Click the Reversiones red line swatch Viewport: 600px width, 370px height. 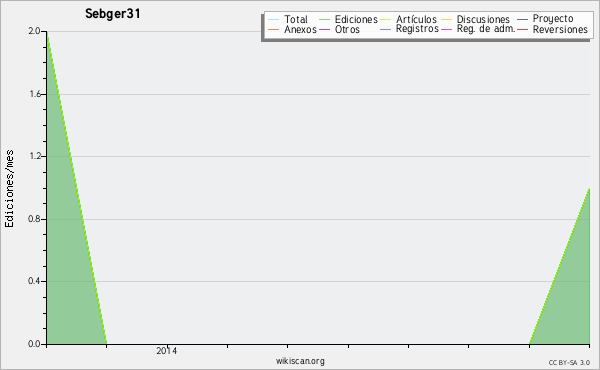pos(522,29)
